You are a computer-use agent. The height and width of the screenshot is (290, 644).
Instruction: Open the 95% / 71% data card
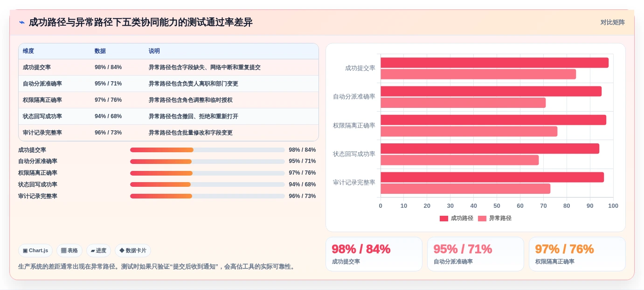(476, 254)
